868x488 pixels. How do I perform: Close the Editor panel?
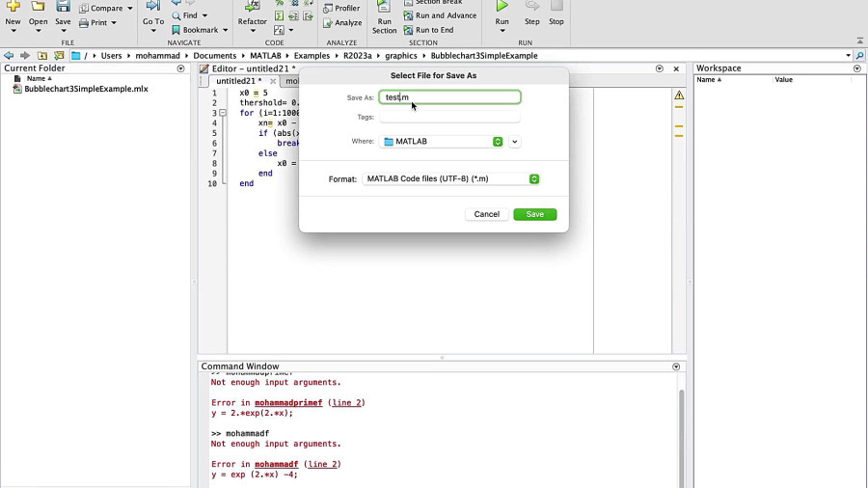tap(676, 68)
